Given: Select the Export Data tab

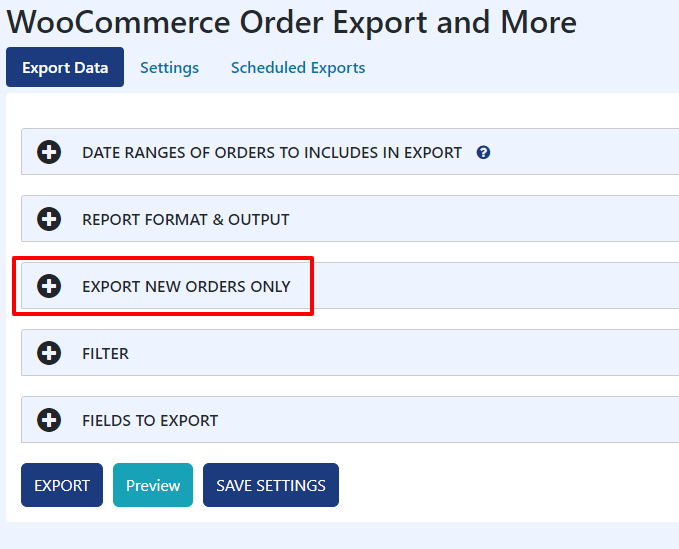Looking at the screenshot, I should coord(65,67).
